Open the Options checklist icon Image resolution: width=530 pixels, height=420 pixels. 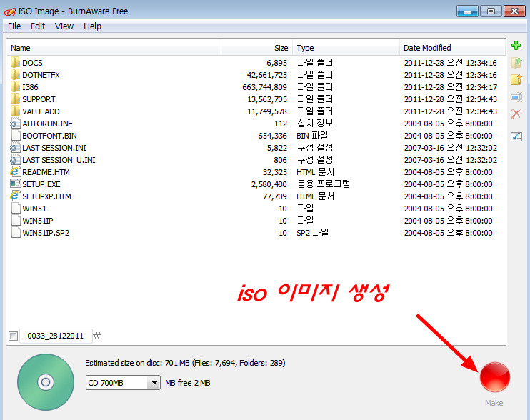516,136
